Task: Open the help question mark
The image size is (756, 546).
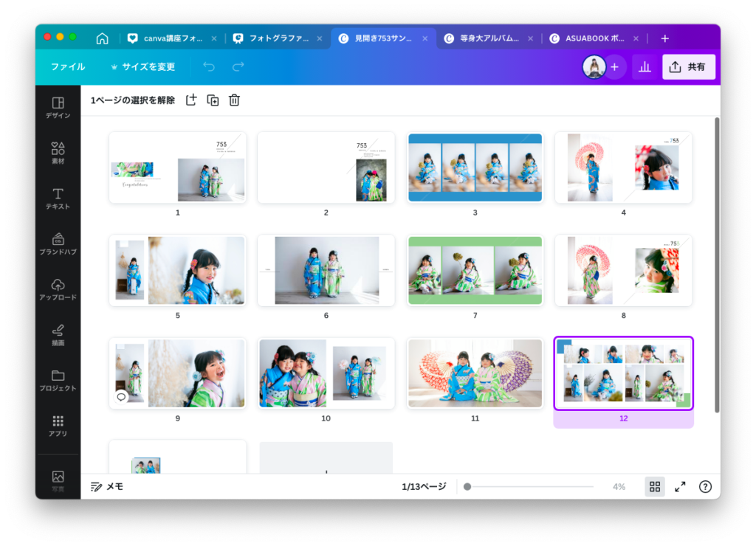Action: coord(705,487)
